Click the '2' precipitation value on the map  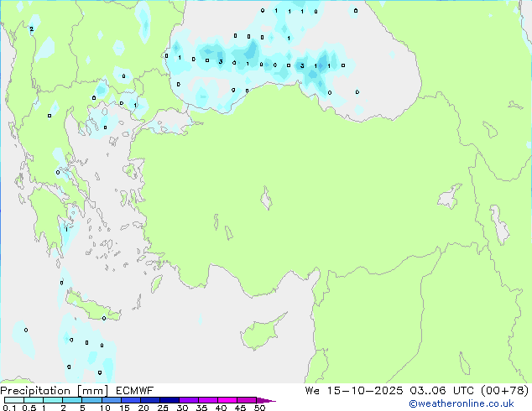click(x=32, y=29)
